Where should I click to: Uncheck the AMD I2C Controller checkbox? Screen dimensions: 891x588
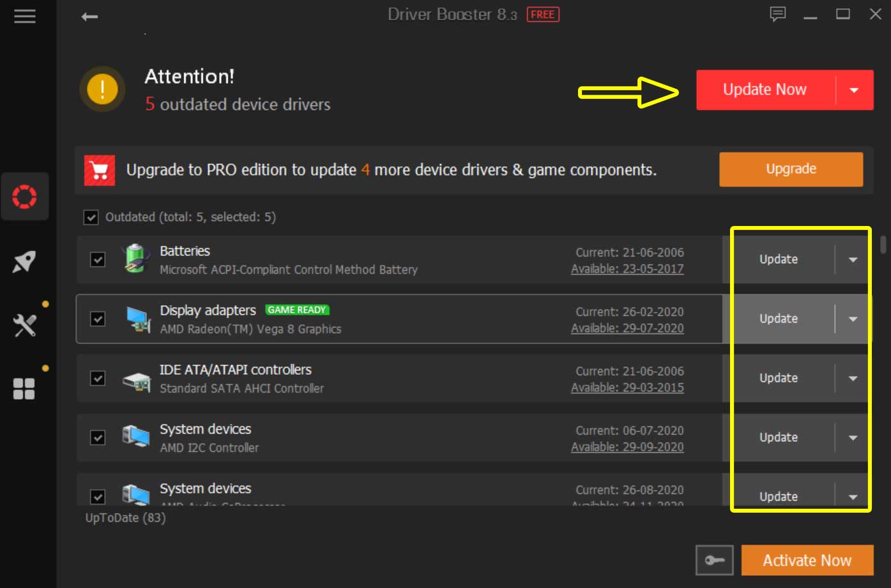98,438
